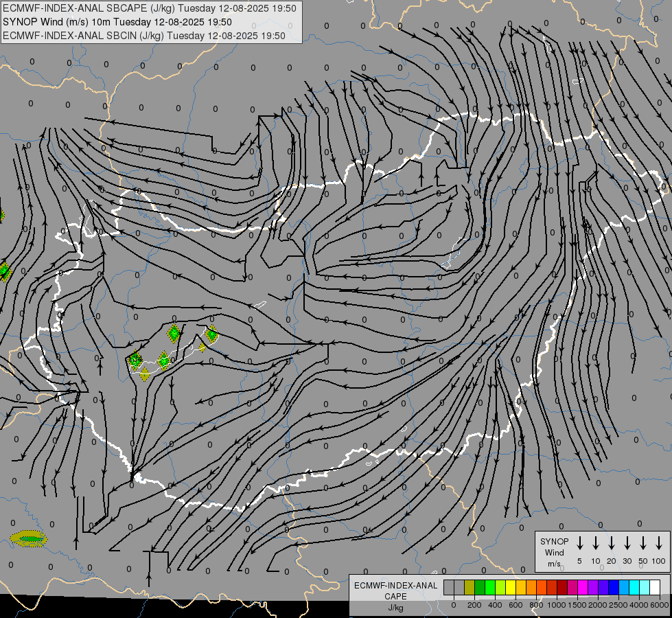Click the 4000 tick label in CAPE legend
This screenshot has height=618, width=672.
tap(638, 605)
